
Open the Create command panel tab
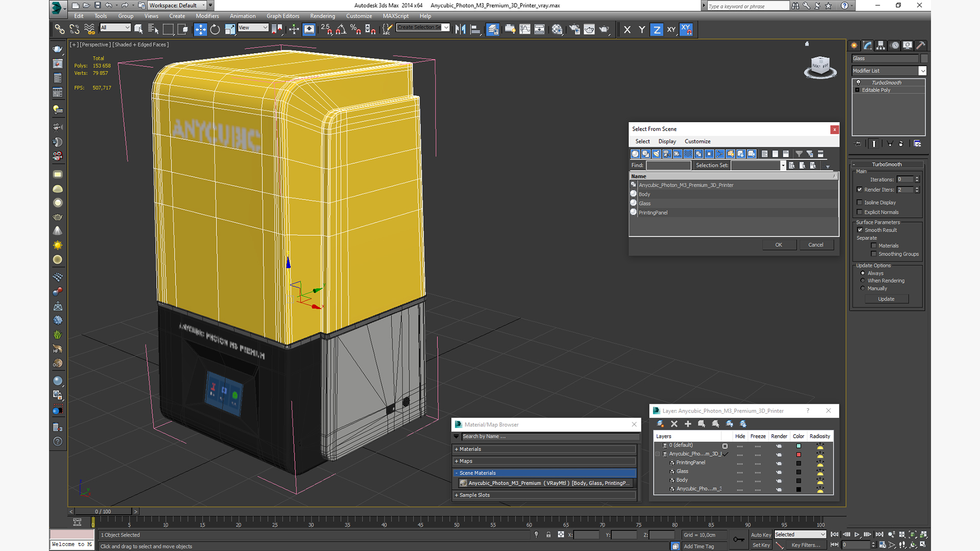(x=854, y=45)
